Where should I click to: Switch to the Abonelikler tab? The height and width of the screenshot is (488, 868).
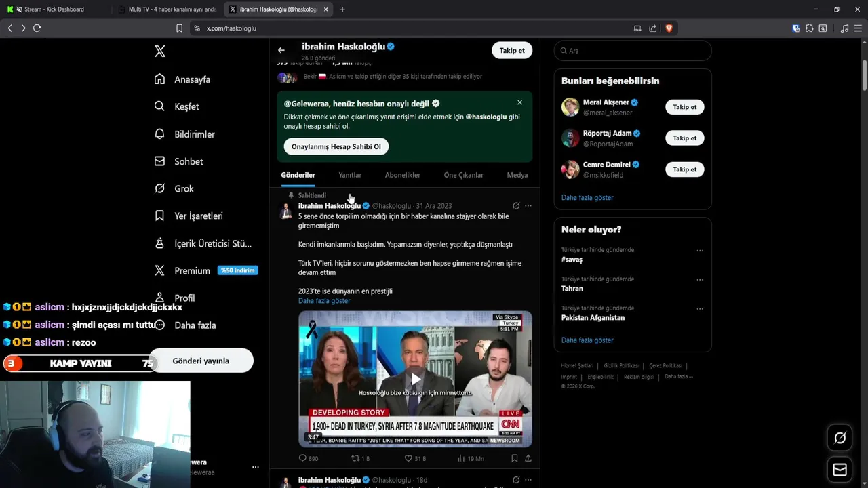tap(403, 175)
